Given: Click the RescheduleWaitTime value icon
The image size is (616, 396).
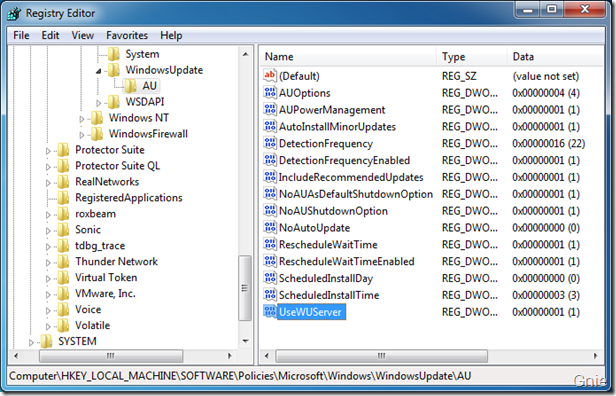Looking at the screenshot, I should (x=270, y=244).
